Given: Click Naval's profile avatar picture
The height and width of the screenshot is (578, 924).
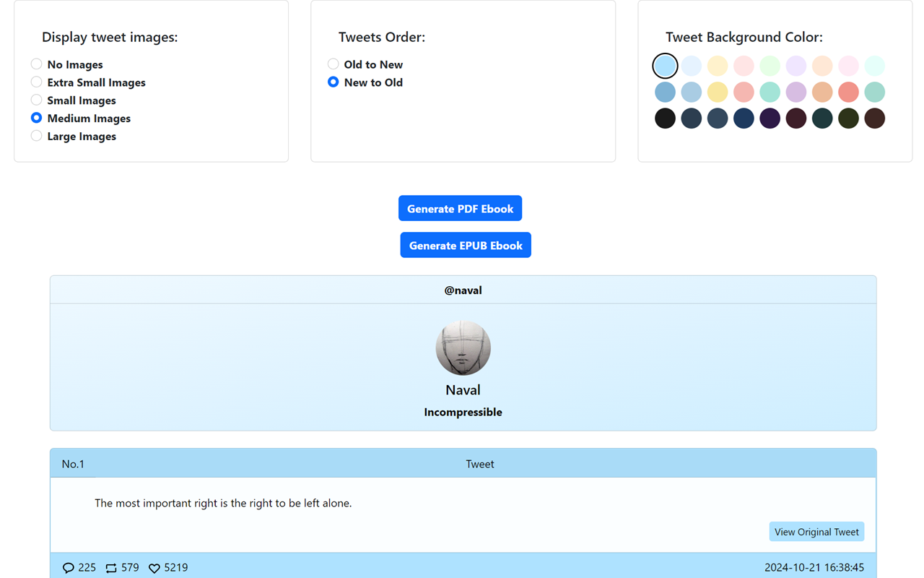Looking at the screenshot, I should pyautogui.click(x=463, y=348).
